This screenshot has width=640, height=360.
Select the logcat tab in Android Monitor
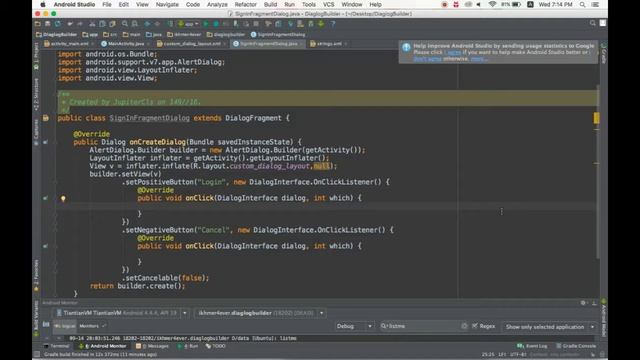[x=65, y=326]
